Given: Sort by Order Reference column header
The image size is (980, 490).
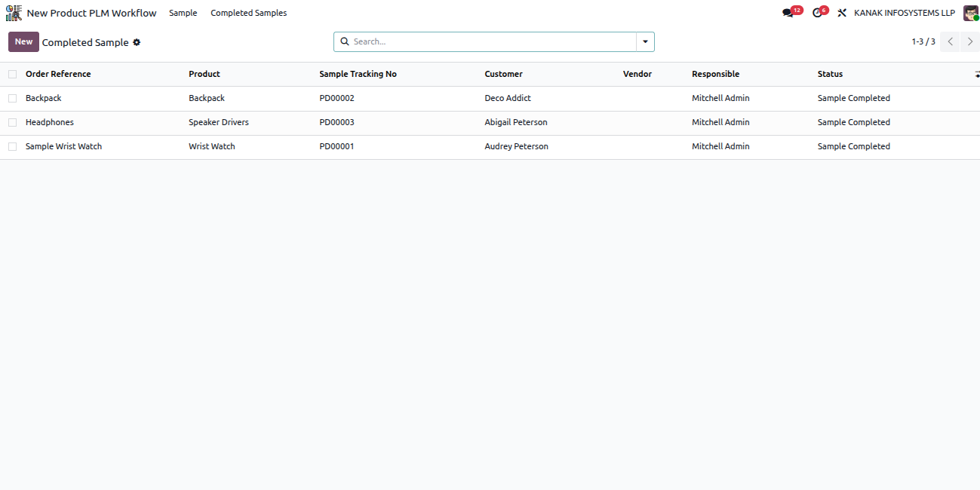Looking at the screenshot, I should tap(58, 74).
